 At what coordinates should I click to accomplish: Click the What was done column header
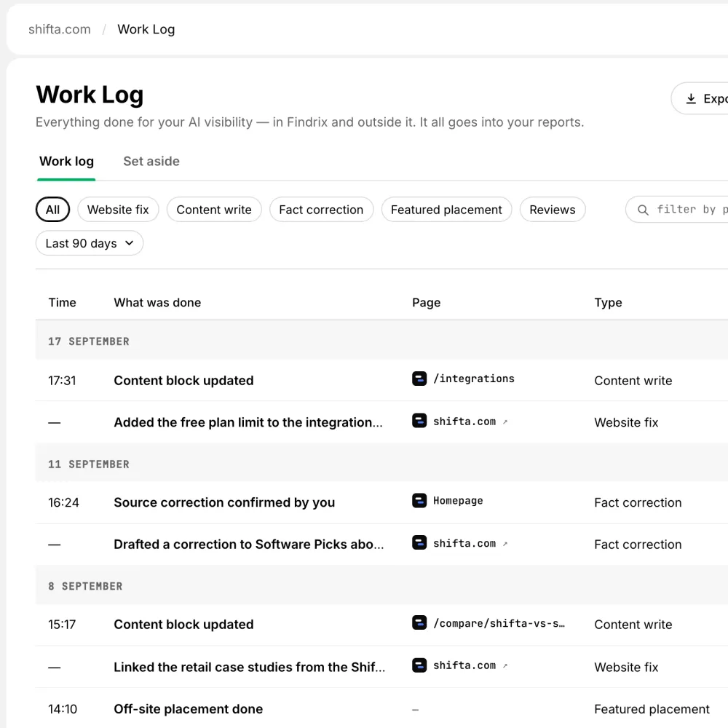point(157,302)
